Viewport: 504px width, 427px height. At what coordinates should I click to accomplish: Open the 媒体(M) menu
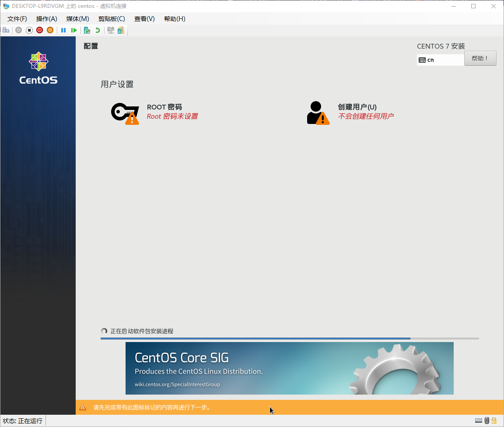77,19
